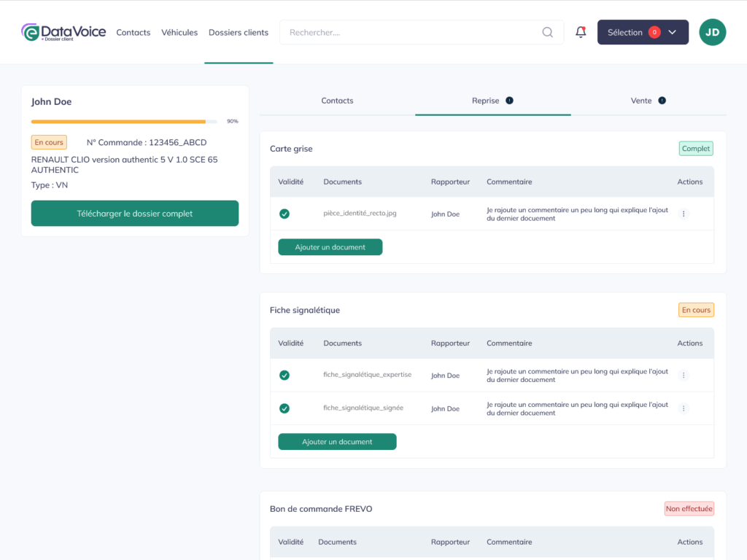The image size is (747, 560).
Task: Open the Véhicules menu
Action: (179, 32)
